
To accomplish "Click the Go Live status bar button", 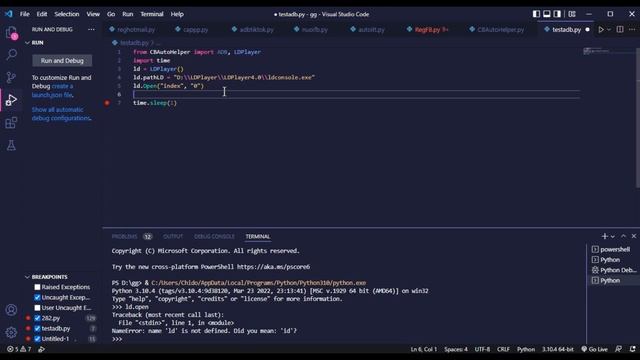I will pyautogui.click(x=594, y=349).
